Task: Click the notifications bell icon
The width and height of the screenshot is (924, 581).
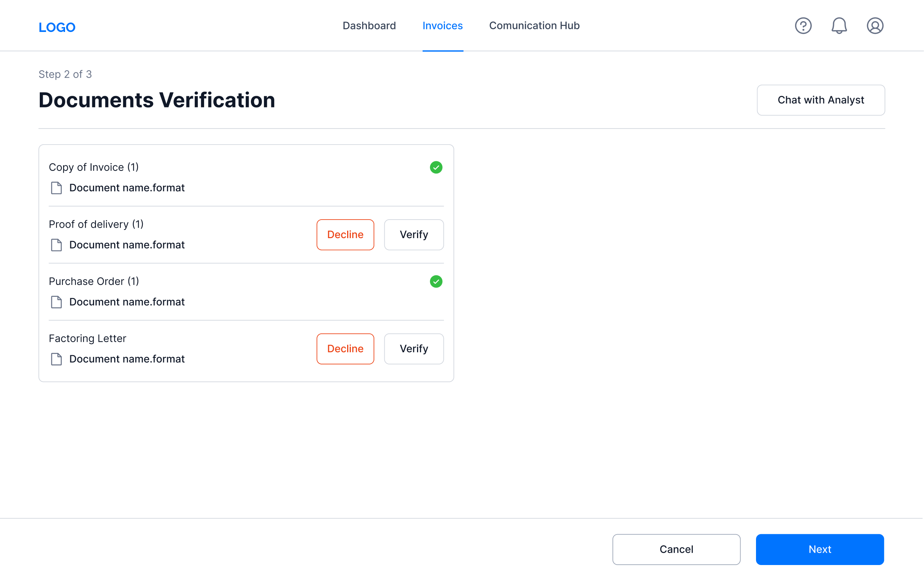Action: [839, 26]
